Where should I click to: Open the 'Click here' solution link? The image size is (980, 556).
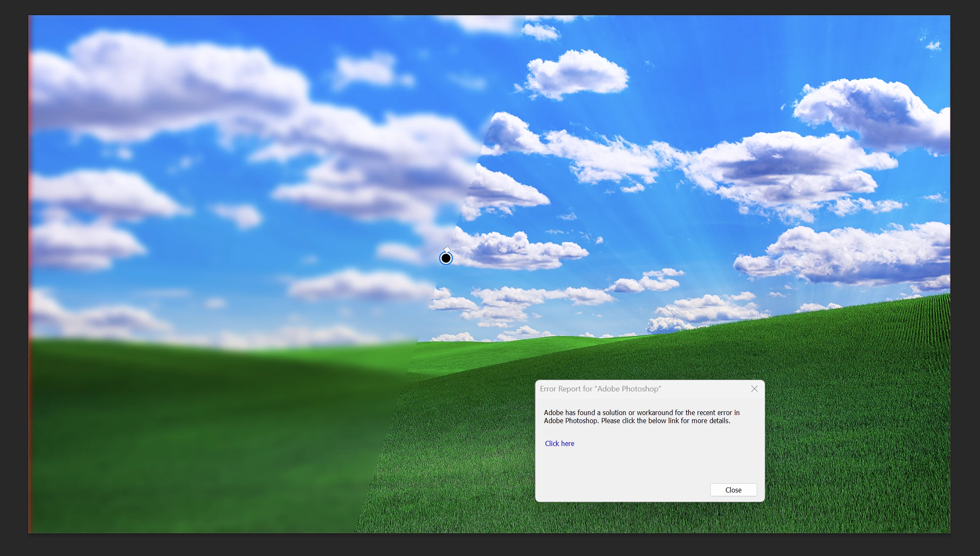click(x=559, y=443)
